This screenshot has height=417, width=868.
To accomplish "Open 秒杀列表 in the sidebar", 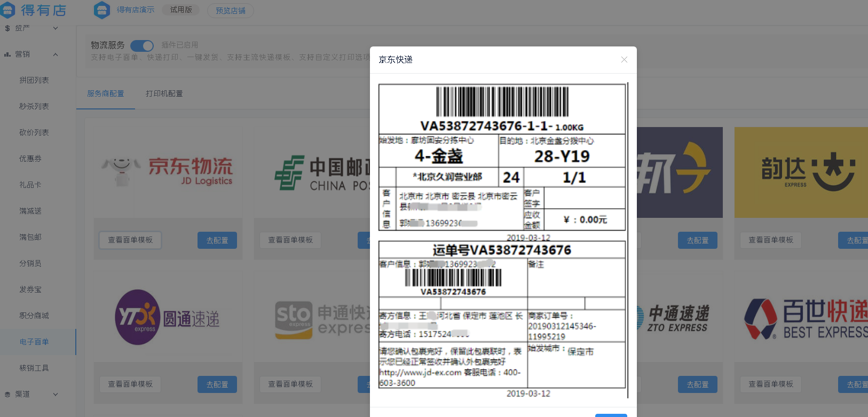I will pos(34,106).
